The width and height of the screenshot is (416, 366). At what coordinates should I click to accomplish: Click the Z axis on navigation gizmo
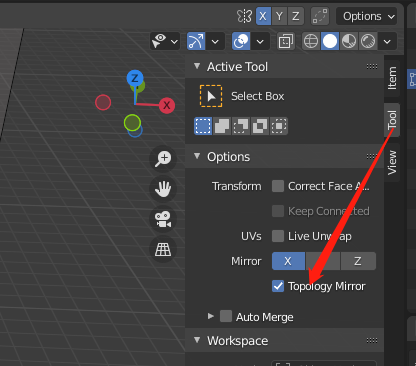pos(135,78)
